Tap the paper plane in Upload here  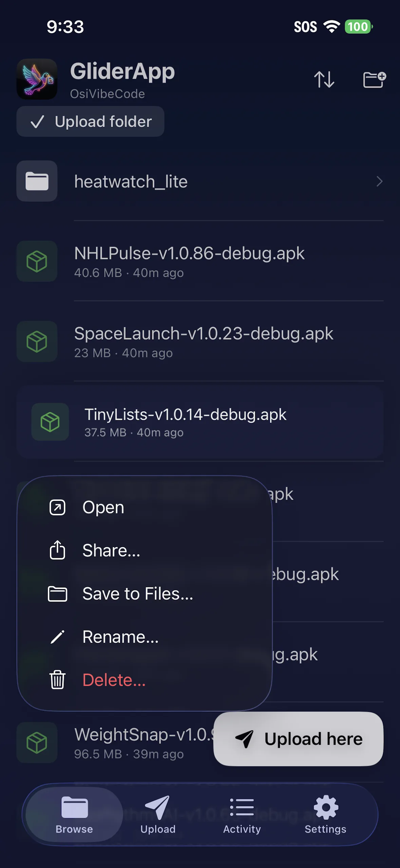244,739
